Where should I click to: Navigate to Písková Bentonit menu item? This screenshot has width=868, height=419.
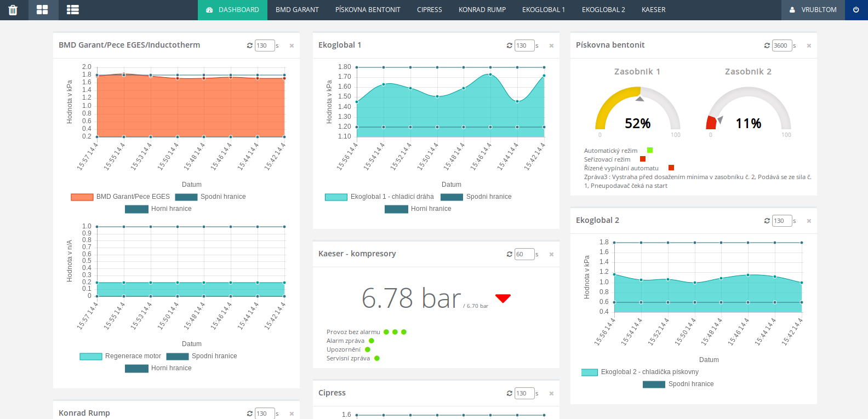point(368,10)
